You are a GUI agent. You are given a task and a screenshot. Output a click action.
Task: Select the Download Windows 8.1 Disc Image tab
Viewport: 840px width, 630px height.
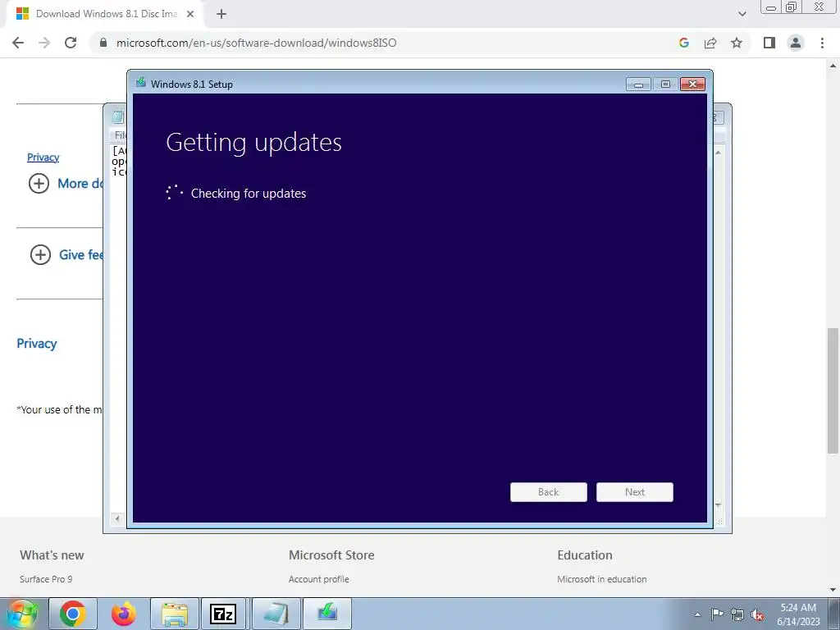pos(104,14)
